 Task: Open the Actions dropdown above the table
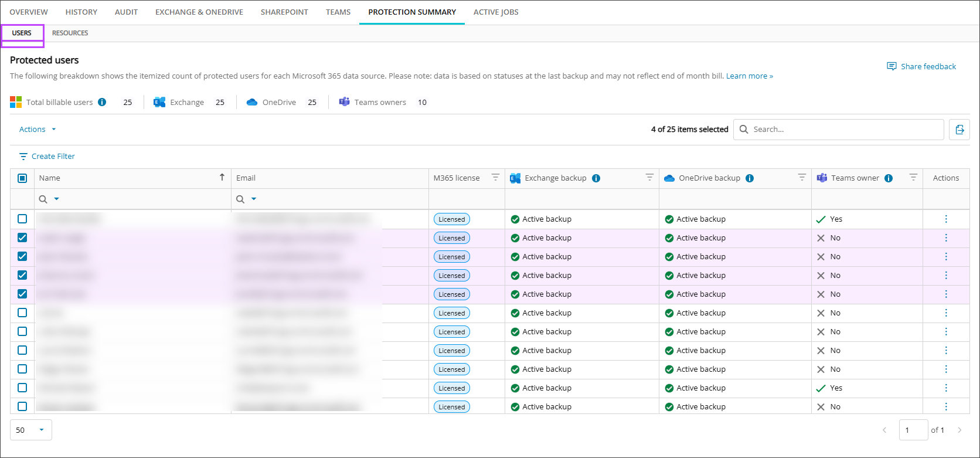(x=38, y=129)
